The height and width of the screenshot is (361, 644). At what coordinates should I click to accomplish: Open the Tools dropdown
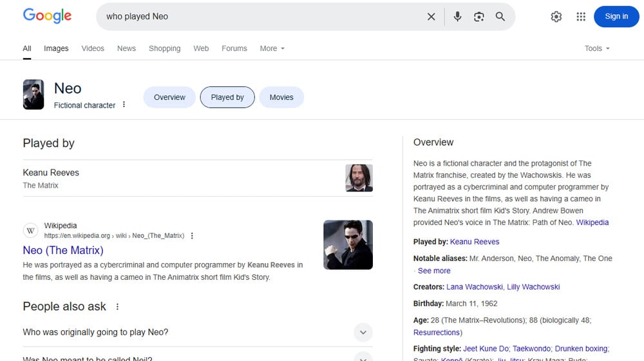click(597, 48)
